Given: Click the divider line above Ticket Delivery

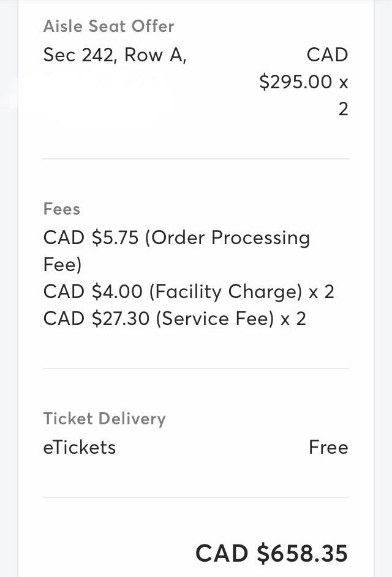Looking at the screenshot, I should point(196,369).
